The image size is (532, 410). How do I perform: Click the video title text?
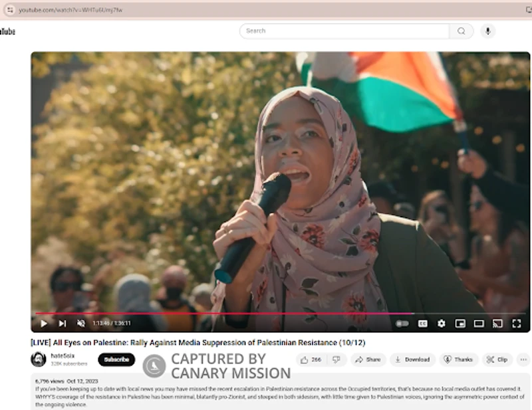coord(198,342)
